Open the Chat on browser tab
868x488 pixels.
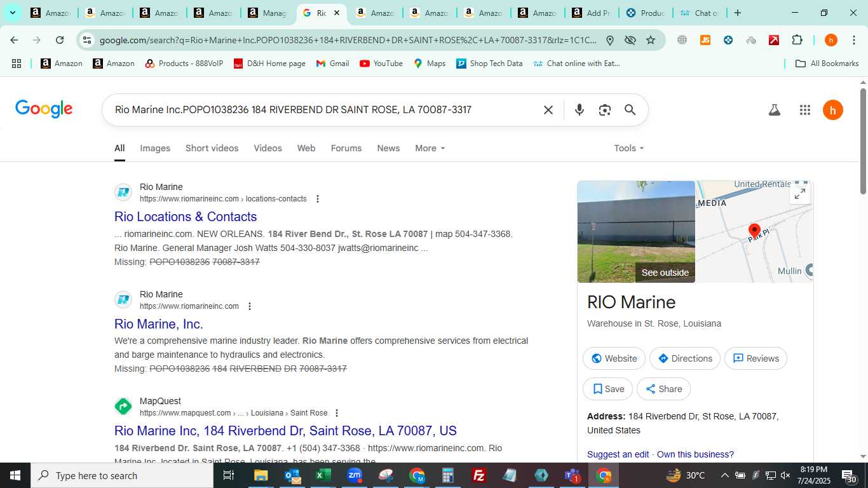pyautogui.click(x=700, y=13)
